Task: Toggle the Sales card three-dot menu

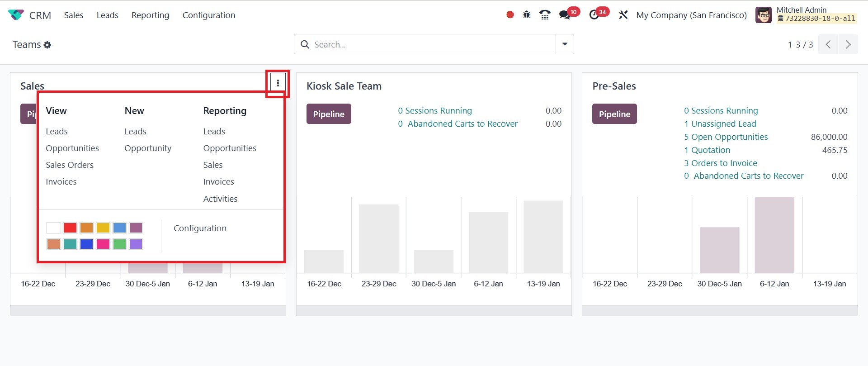Action: pyautogui.click(x=278, y=83)
